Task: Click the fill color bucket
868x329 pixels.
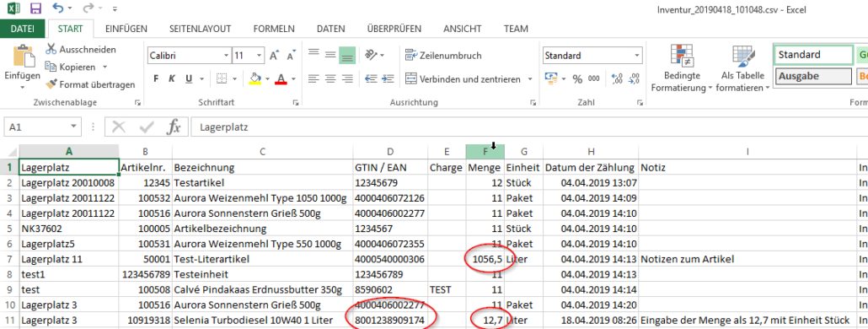Action: click(x=255, y=78)
